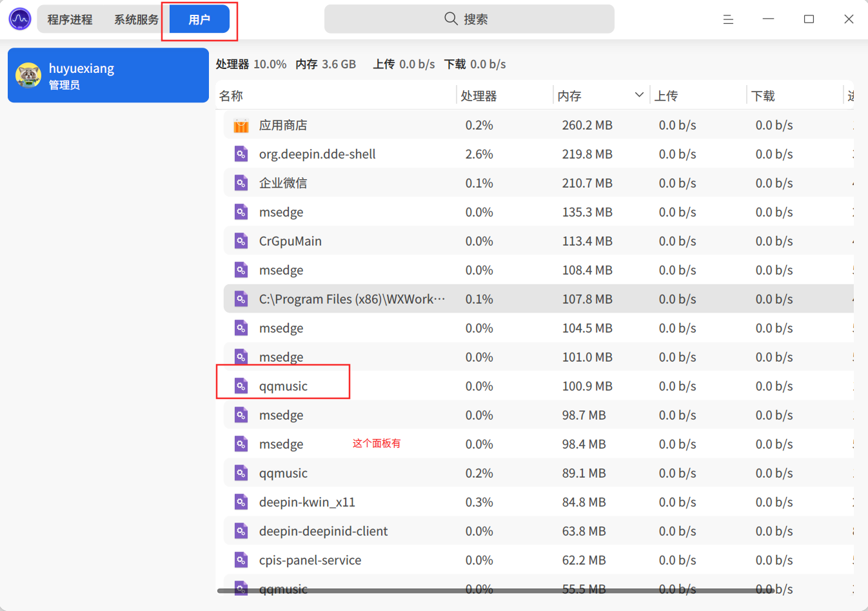Screen dimensions: 868x611
Task: Open the hamburger main menu icon
Action: [728, 19]
